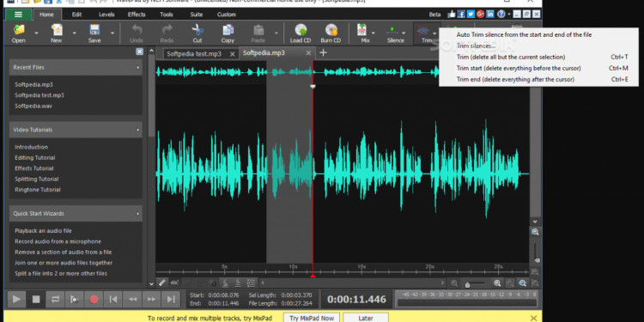644x322 pixels.
Task: Open Ringtone Tutorial link
Action: point(38,190)
